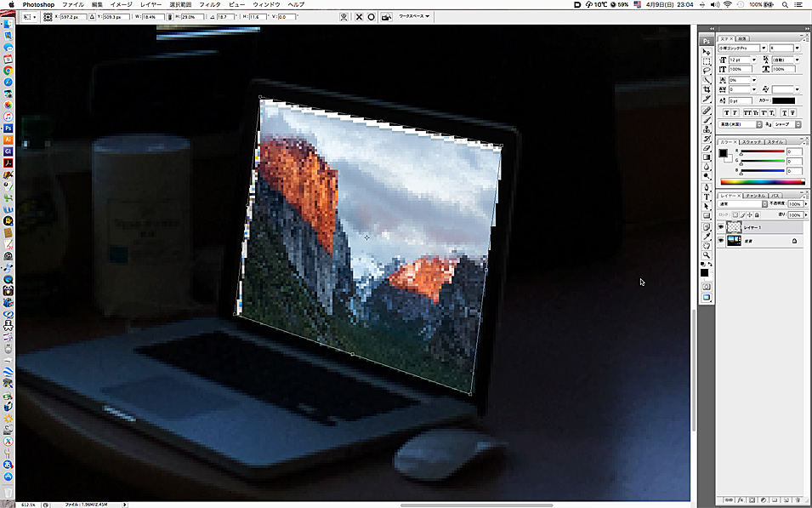Click the レイヤー 1 layer thumbnail
This screenshot has width=812, height=508.
[x=734, y=227]
